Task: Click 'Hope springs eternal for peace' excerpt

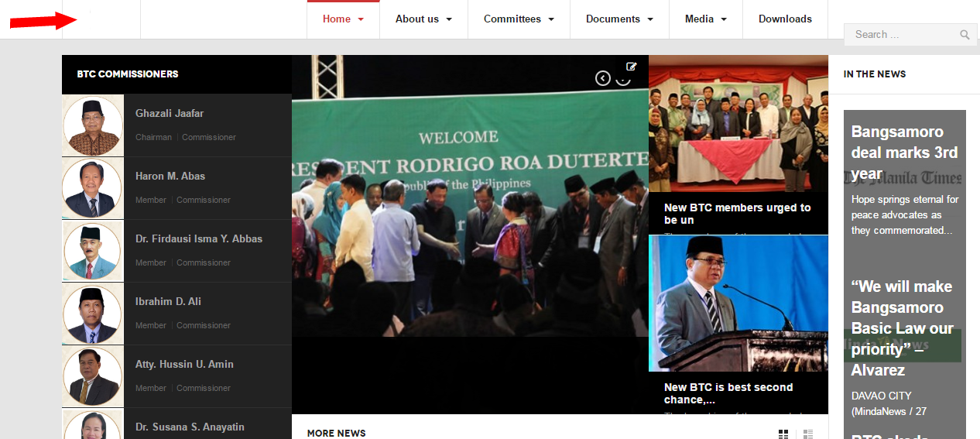Action: point(905,214)
